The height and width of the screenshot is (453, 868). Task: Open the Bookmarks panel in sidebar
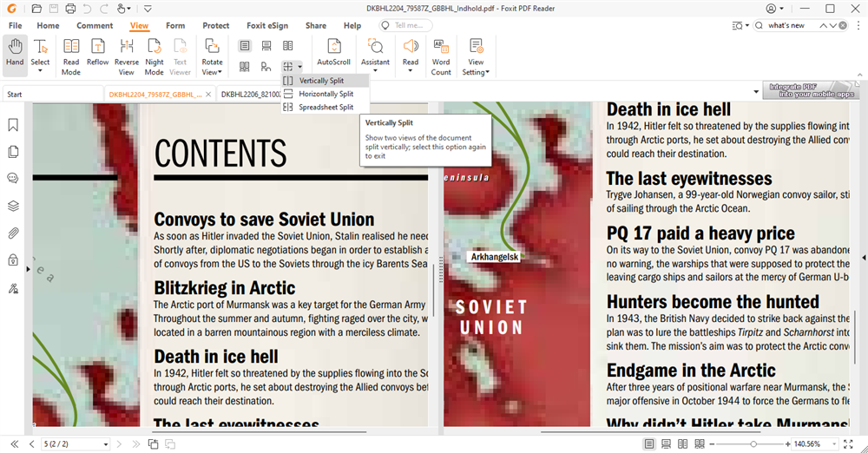[x=13, y=125]
